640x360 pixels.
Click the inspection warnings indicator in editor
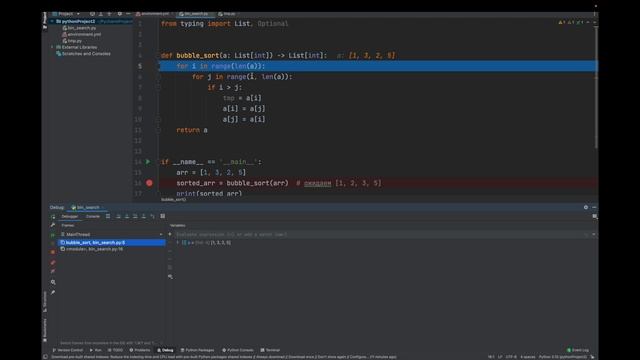point(572,22)
